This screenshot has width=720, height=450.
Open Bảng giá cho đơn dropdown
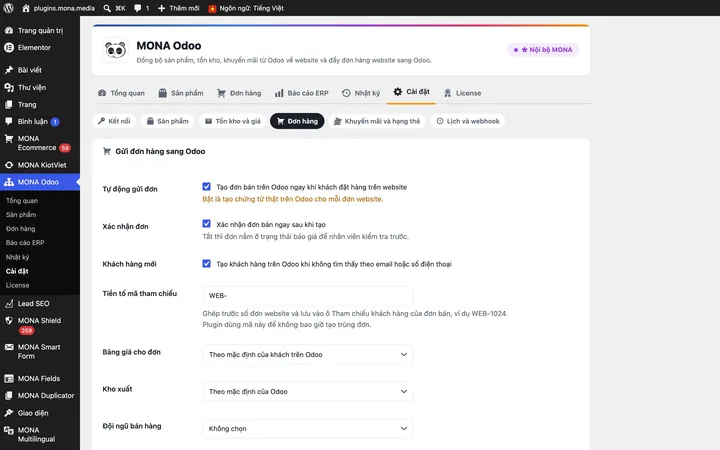click(x=308, y=354)
